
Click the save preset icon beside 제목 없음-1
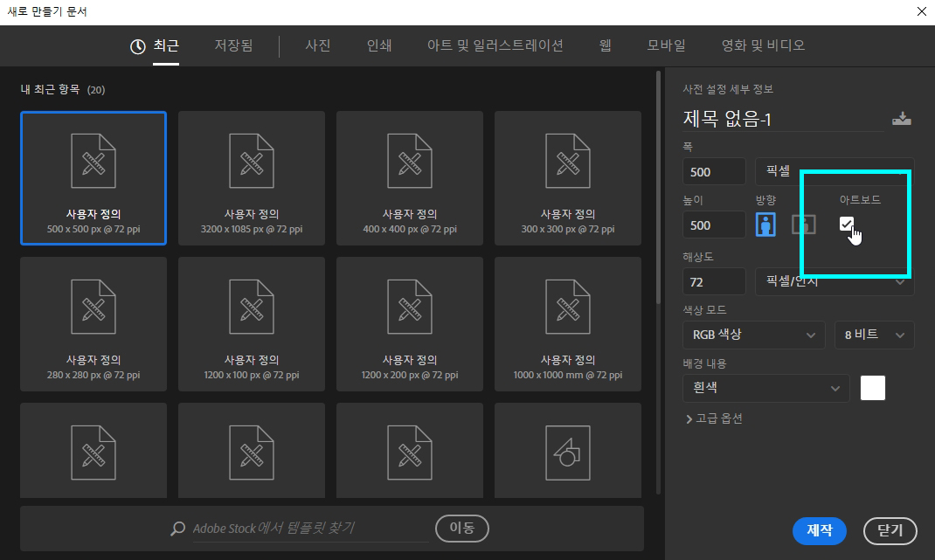pyautogui.click(x=901, y=117)
